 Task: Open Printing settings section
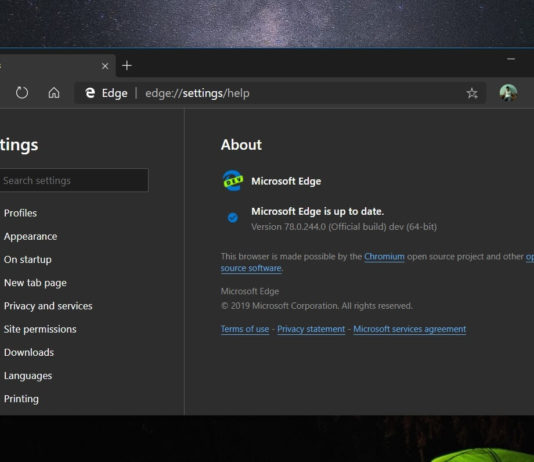pos(21,399)
